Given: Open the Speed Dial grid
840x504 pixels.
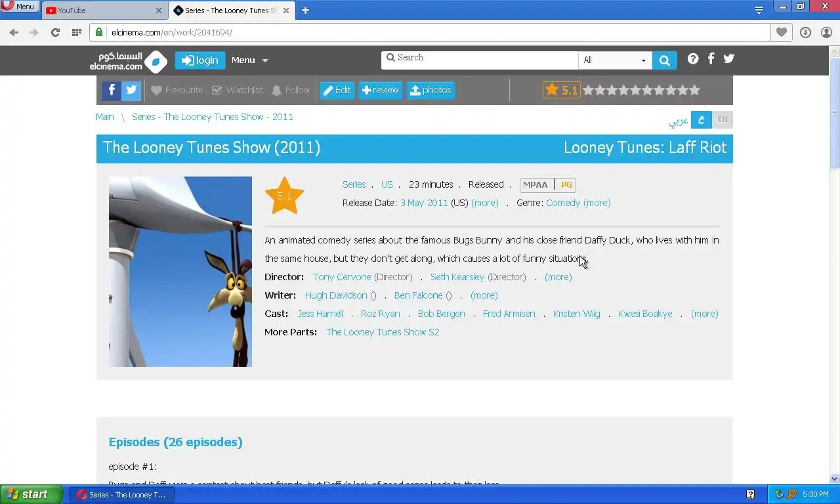Looking at the screenshot, I should point(77,32).
